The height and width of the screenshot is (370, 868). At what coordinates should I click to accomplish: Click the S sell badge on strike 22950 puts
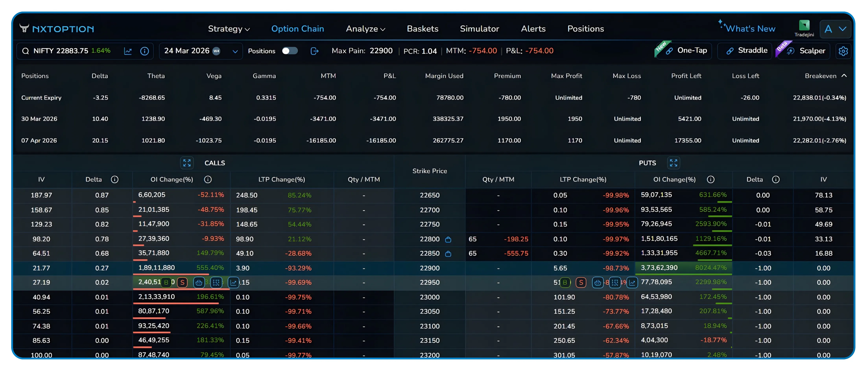click(581, 283)
